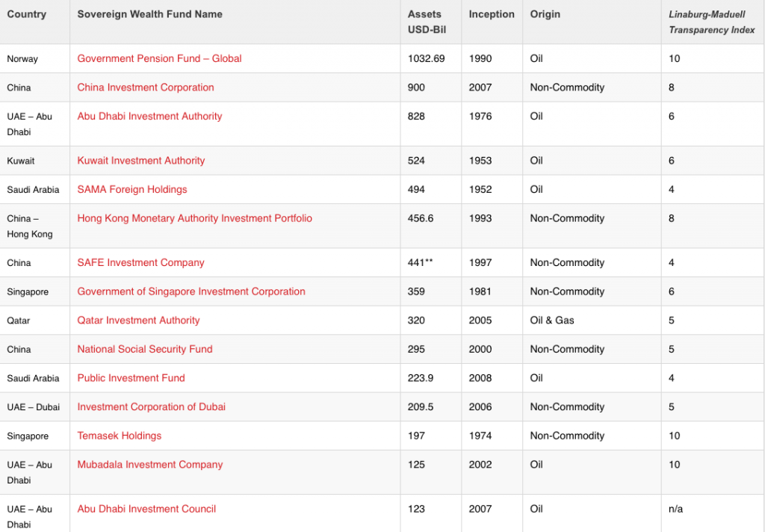Select Kuwait Investment Authority link
This screenshot has width=765, height=532.
click(x=140, y=161)
